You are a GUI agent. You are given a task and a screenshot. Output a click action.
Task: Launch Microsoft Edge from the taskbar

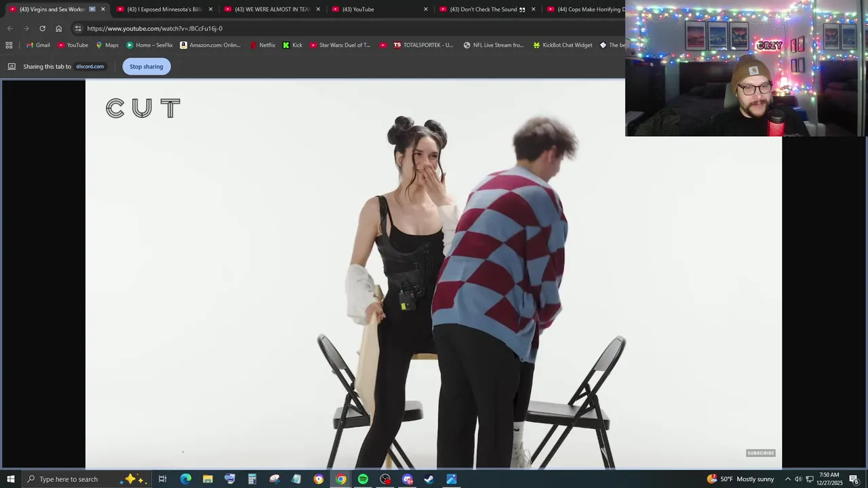point(185,479)
